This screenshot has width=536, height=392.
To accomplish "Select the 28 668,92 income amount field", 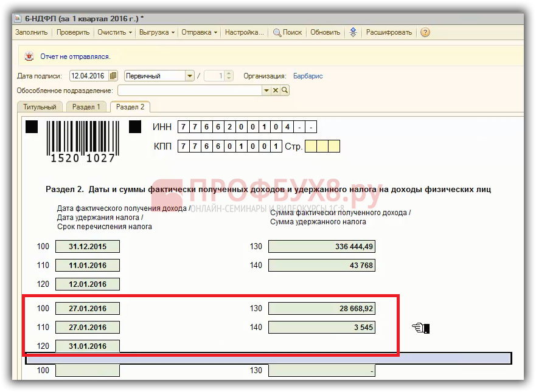I will point(322,309).
